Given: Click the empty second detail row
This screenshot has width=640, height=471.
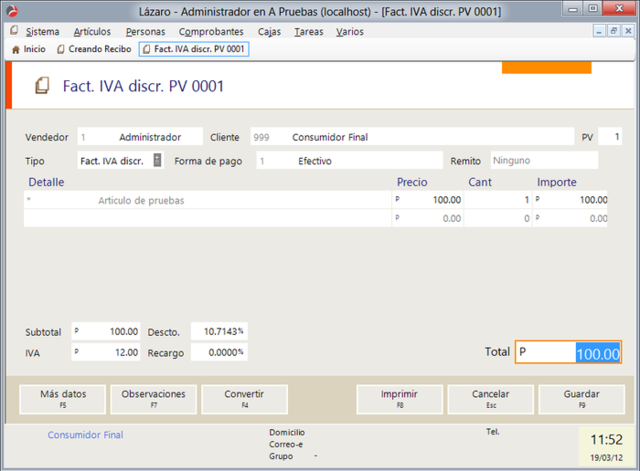Looking at the screenshot, I should coord(207,218).
